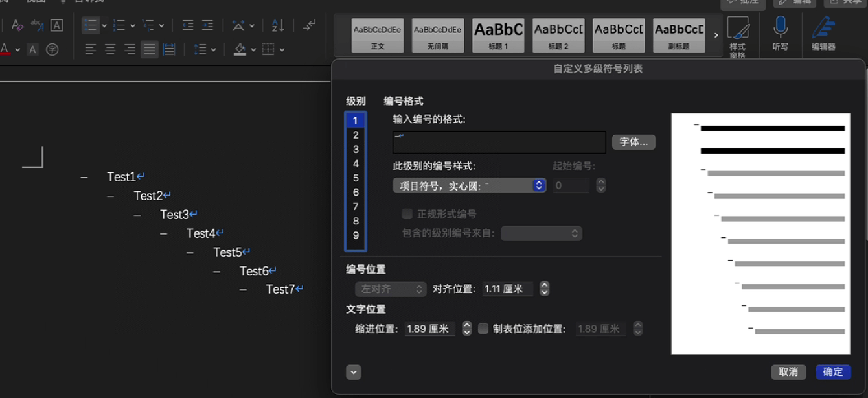Screen dimensions: 868x398
Task: Expand dialog options chevron button
Action: pos(353,372)
